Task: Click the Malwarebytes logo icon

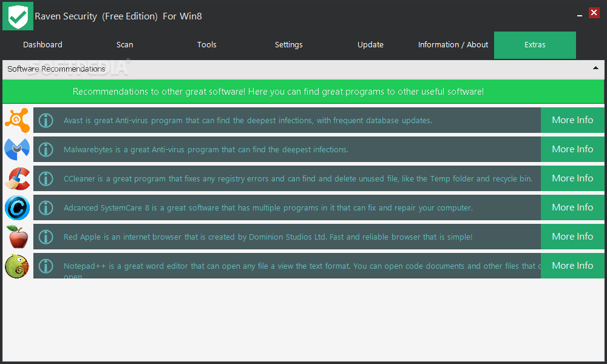Action: [17, 149]
